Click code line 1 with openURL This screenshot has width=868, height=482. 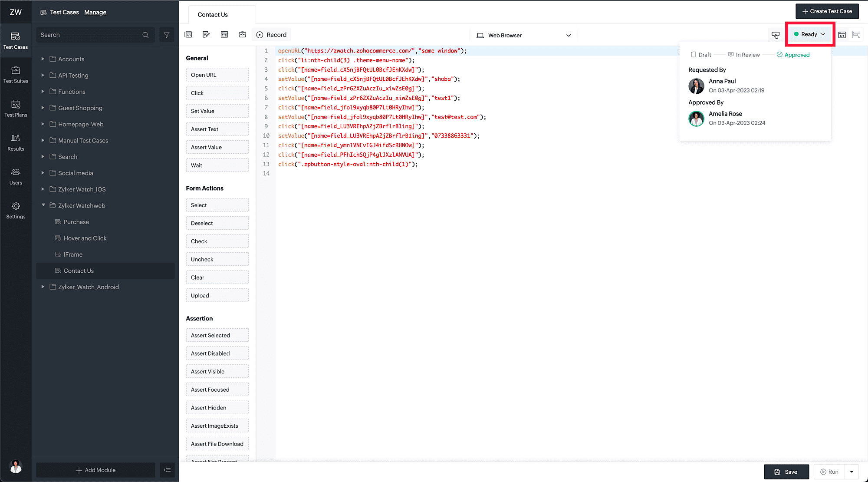pos(372,51)
